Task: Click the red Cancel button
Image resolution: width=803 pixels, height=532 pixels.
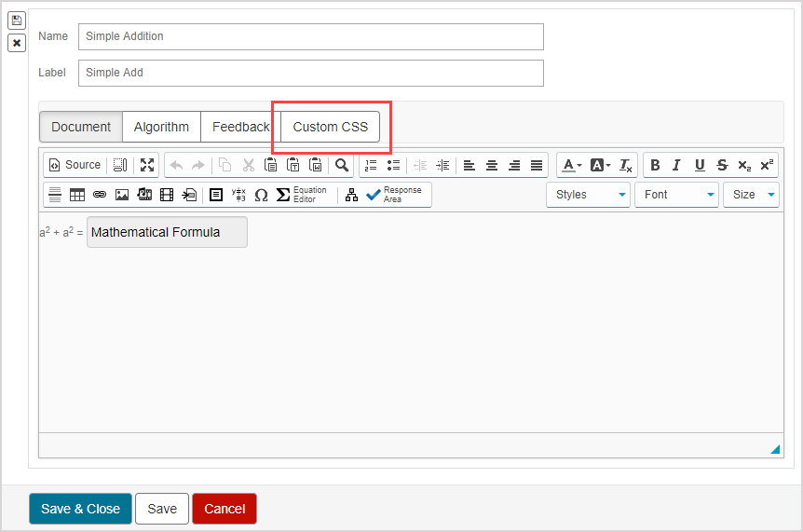Action: tap(225, 509)
